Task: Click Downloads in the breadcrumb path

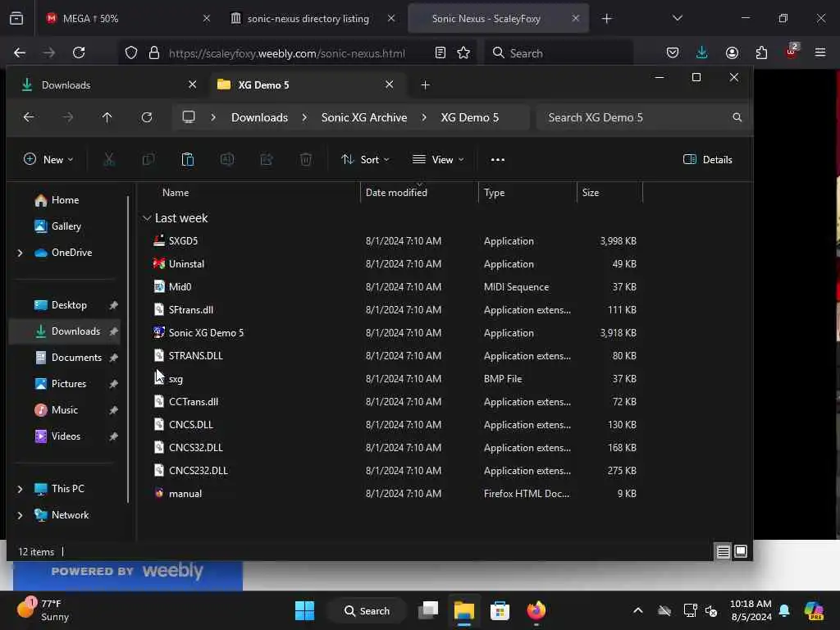Action: click(x=259, y=116)
